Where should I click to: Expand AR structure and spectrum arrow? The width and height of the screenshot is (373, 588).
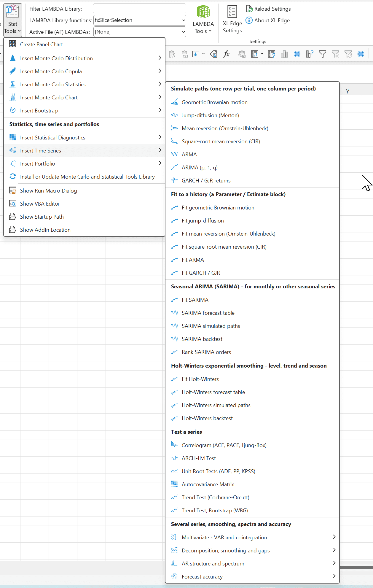334,563
